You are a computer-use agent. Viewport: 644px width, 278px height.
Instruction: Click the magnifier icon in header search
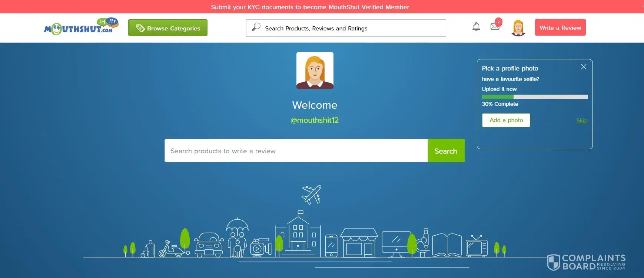point(256,27)
